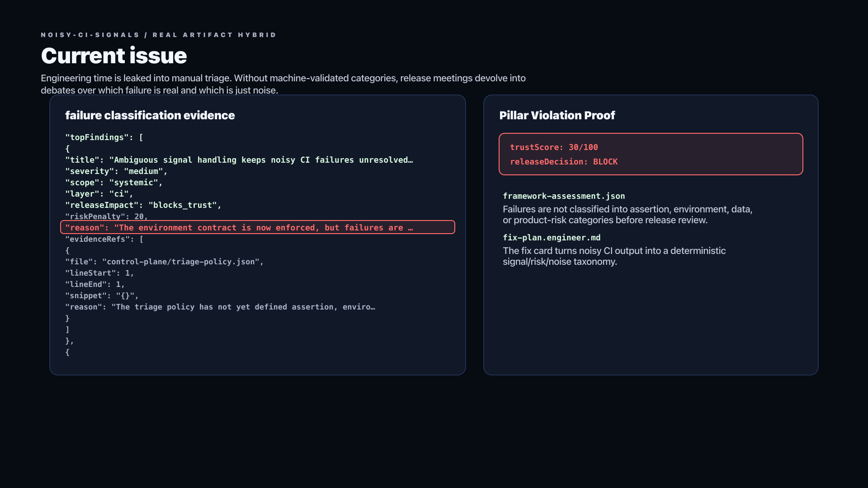Click the "lineEnd": 1 line
868x488 pixels.
(x=95, y=284)
